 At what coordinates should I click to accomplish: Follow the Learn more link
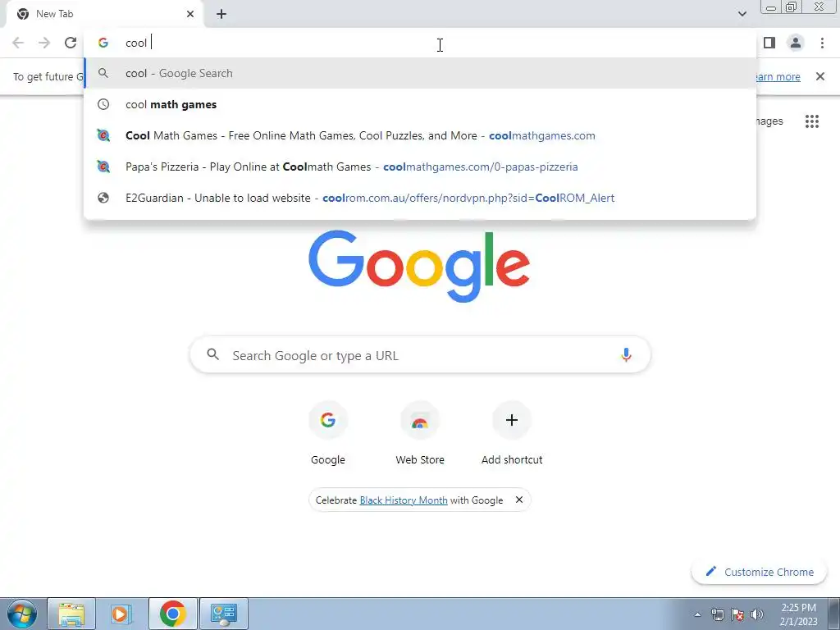(778, 76)
